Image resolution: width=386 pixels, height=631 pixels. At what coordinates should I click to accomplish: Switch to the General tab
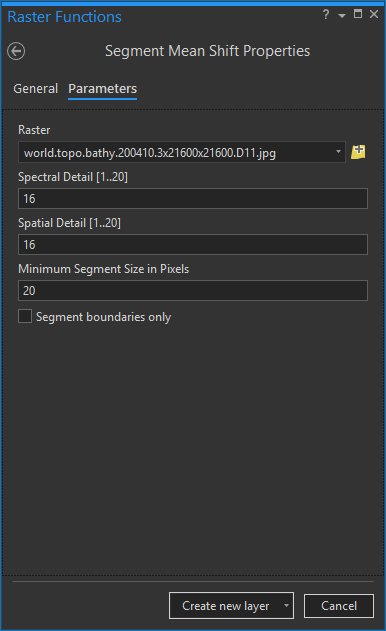(x=35, y=89)
